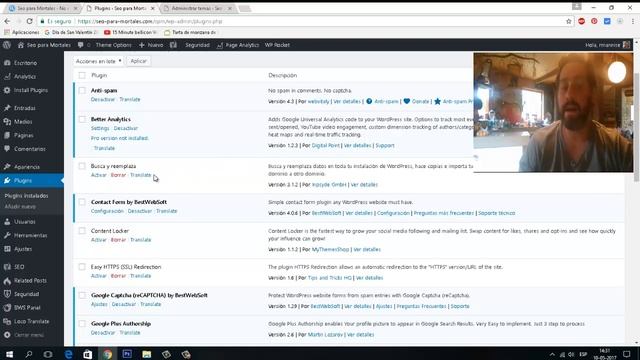This screenshot has height=360, width=640.
Task: Sort by the Plugin column header
Action: (x=99, y=76)
